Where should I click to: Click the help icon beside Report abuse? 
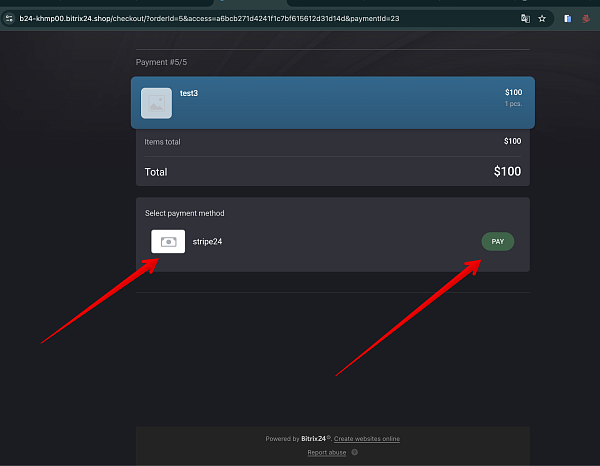click(x=355, y=452)
